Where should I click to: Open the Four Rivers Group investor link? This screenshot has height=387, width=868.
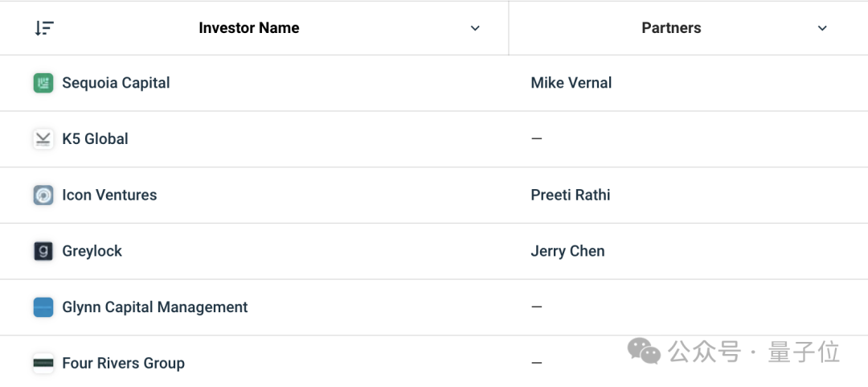click(x=124, y=363)
